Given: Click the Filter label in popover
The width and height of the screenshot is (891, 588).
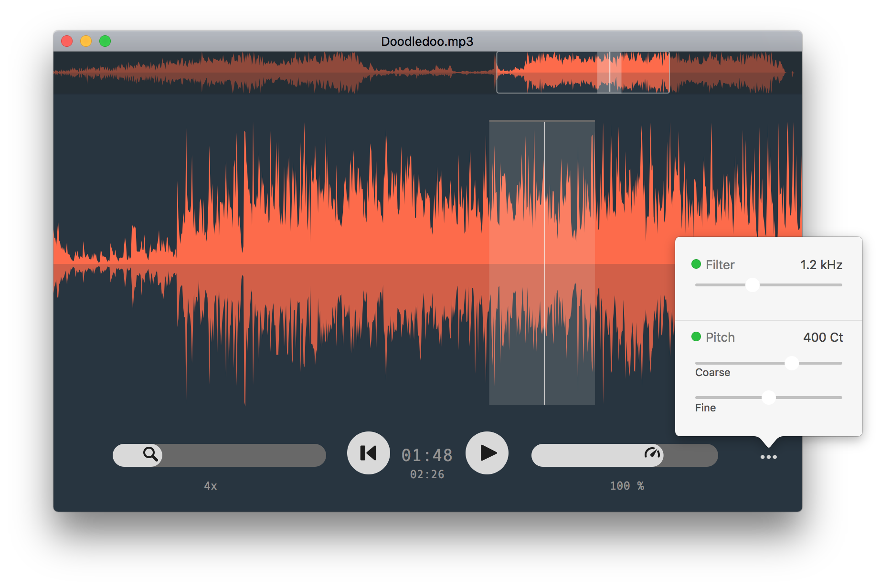Looking at the screenshot, I should tap(720, 265).
